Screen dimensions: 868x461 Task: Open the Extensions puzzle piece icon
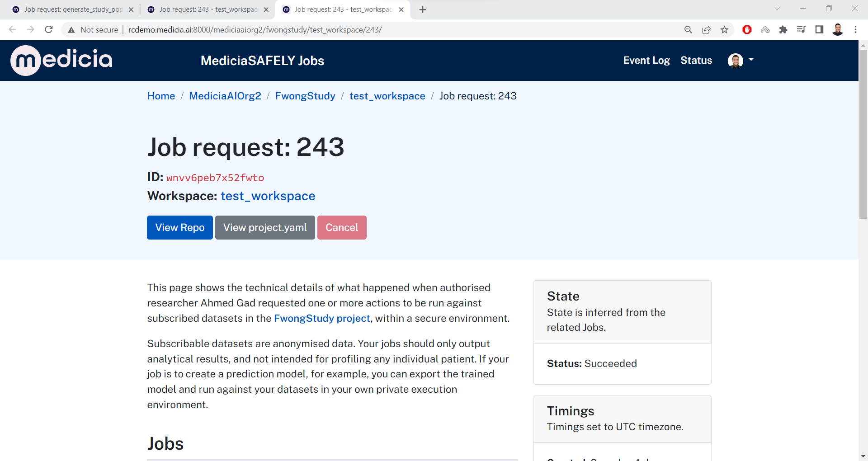[x=783, y=30]
